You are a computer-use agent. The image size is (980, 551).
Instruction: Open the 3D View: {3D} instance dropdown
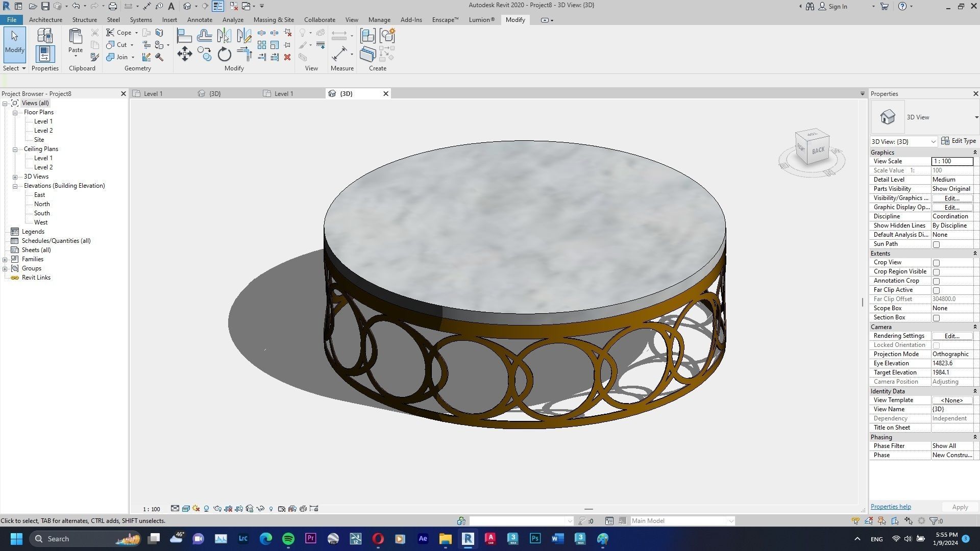903,141
